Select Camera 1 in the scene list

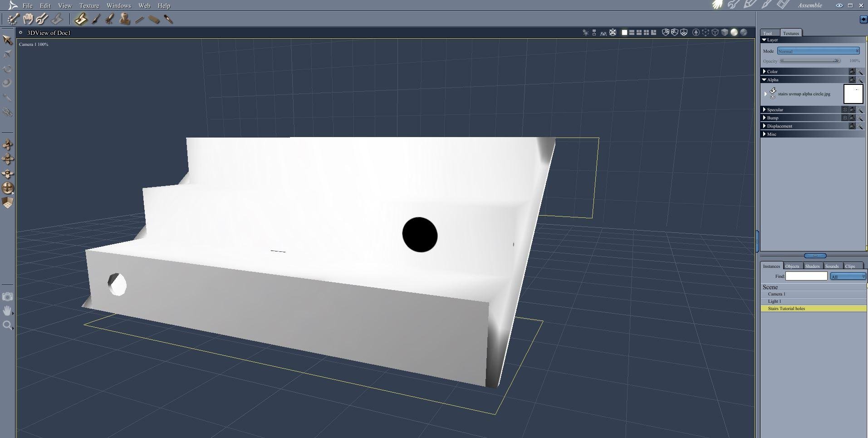[814, 294]
